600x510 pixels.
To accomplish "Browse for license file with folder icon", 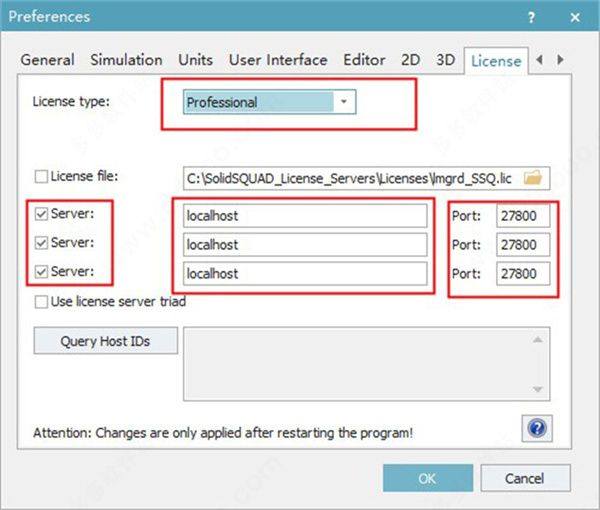I will 533,178.
